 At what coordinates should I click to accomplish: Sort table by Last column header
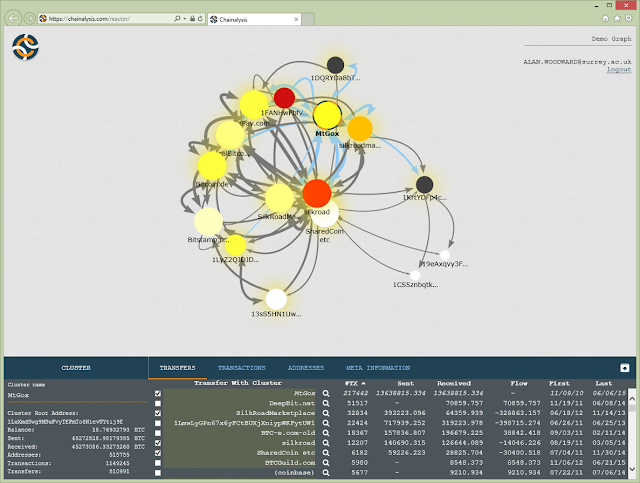click(604, 383)
